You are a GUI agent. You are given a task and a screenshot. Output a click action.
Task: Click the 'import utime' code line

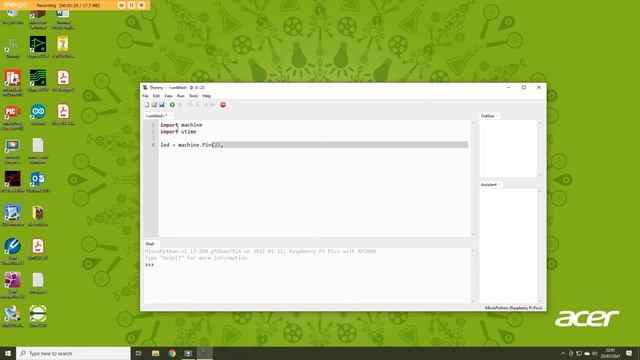click(178, 132)
